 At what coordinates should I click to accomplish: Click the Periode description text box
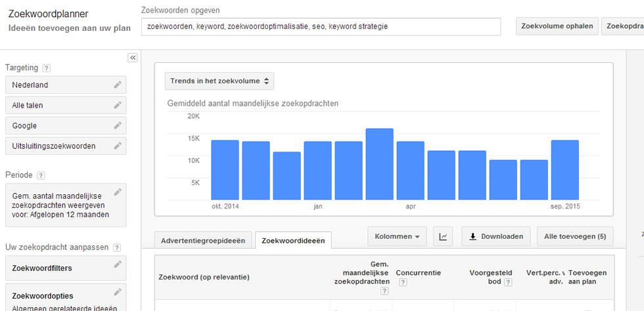[66, 205]
